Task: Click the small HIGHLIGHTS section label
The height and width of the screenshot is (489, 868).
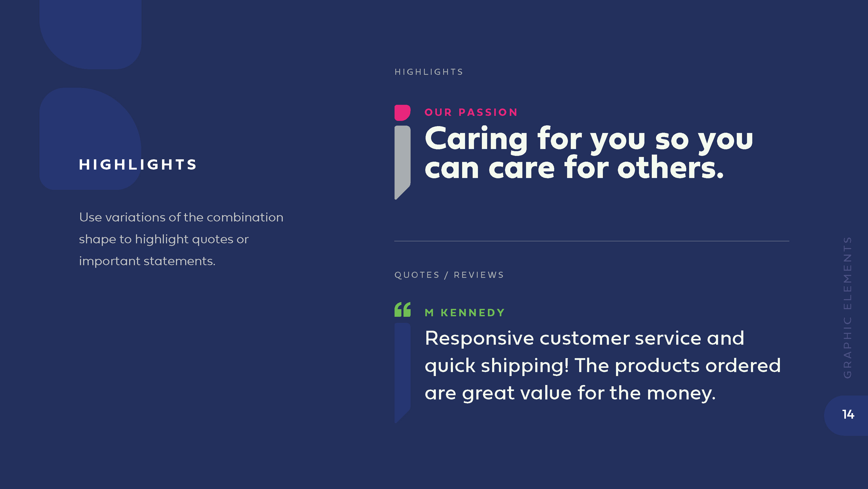Action: tap(429, 72)
